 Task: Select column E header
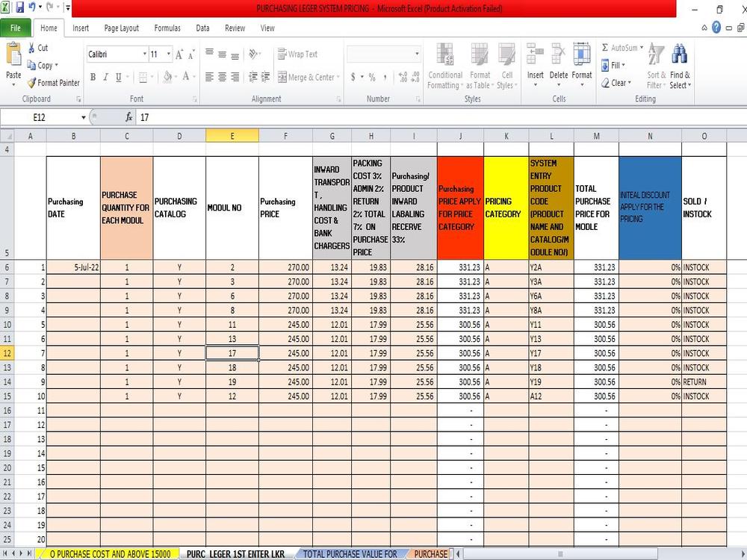[232, 136]
